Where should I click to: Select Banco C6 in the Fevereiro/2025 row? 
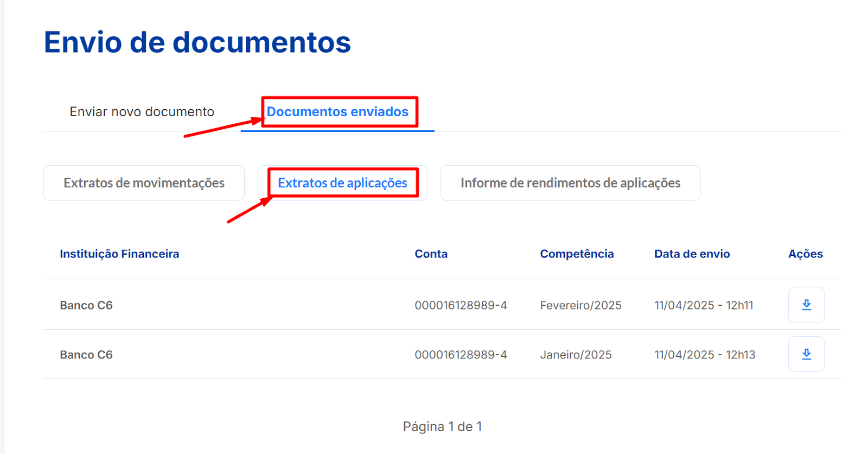86,305
